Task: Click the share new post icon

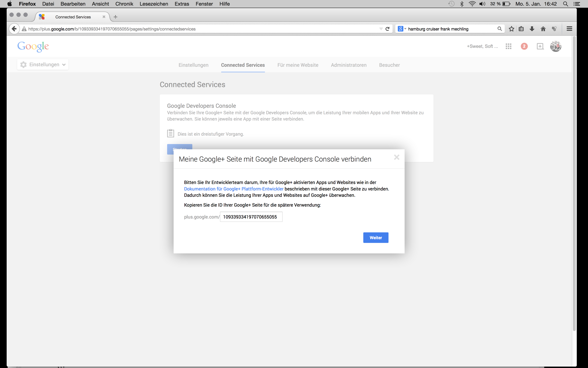Action: [540, 46]
